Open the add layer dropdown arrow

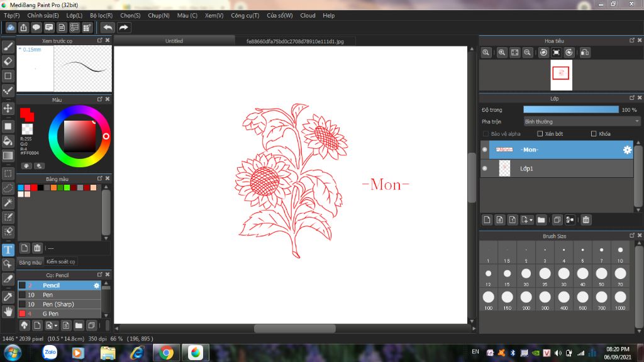click(x=531, y=220)
